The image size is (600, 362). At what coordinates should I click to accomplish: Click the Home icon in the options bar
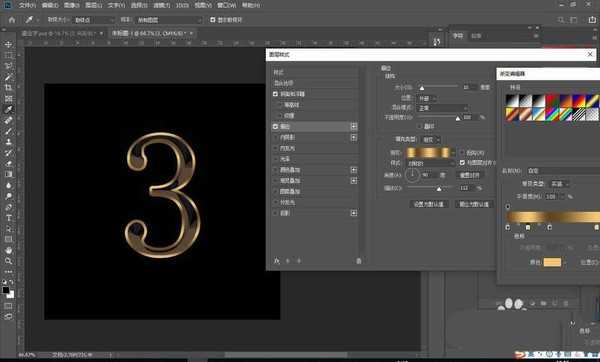point(12,20)
